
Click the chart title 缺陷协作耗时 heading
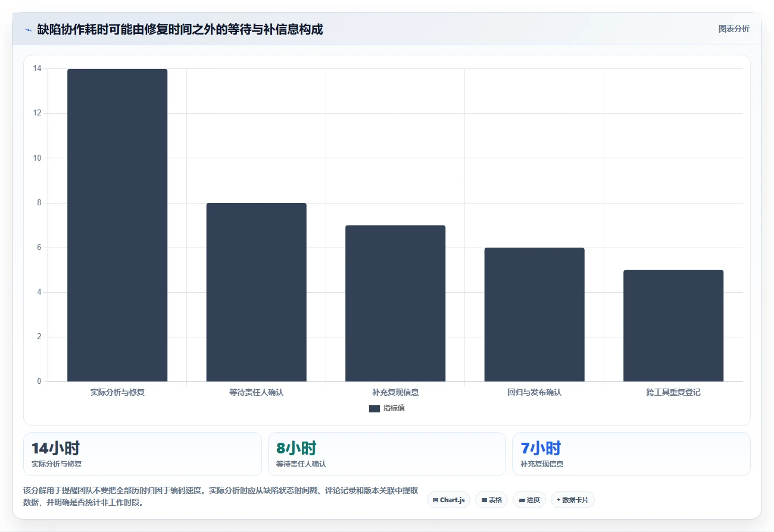(180, 29)
